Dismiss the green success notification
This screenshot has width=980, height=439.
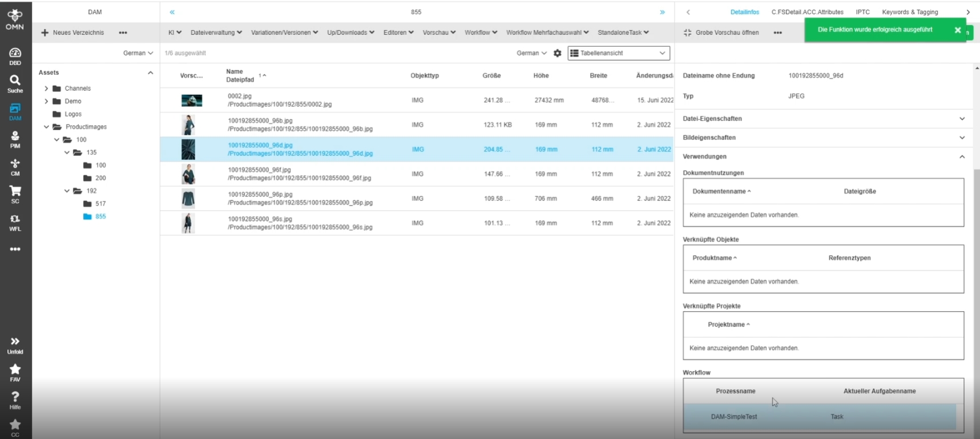(958, 30)
